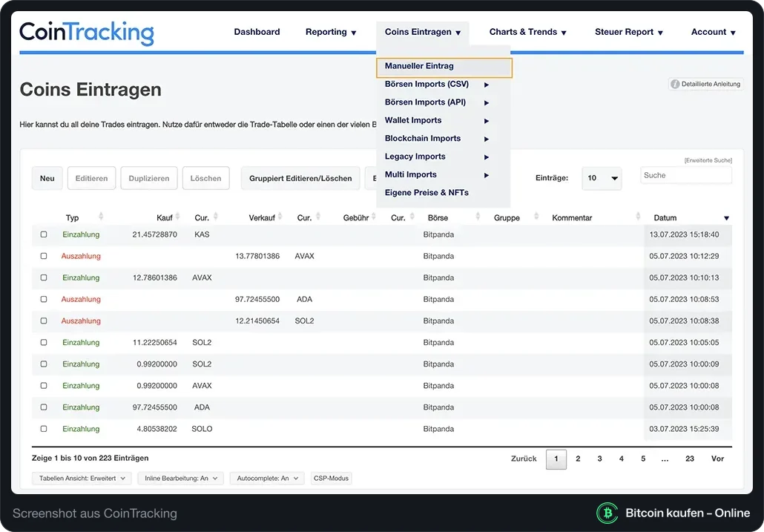Open Inline Bearbeitung: An dropdown
This screenshot has height=532, width=764.
pos(181,479)
